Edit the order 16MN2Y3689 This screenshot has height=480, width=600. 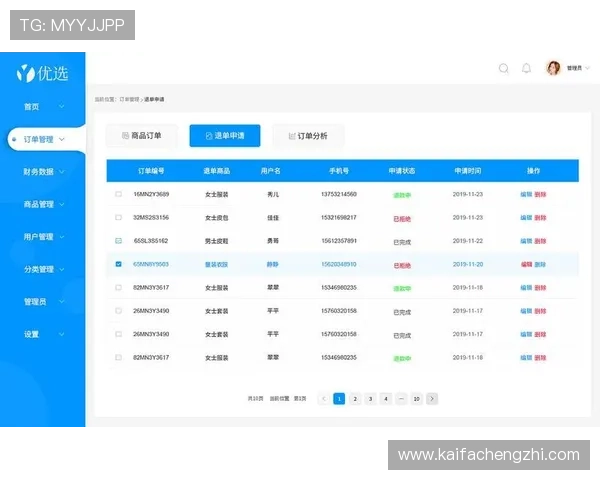point(526,194)
